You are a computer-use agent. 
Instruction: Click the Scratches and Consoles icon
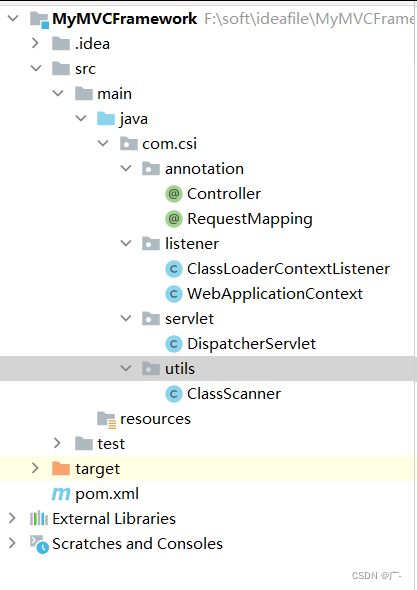pos(39,544)
